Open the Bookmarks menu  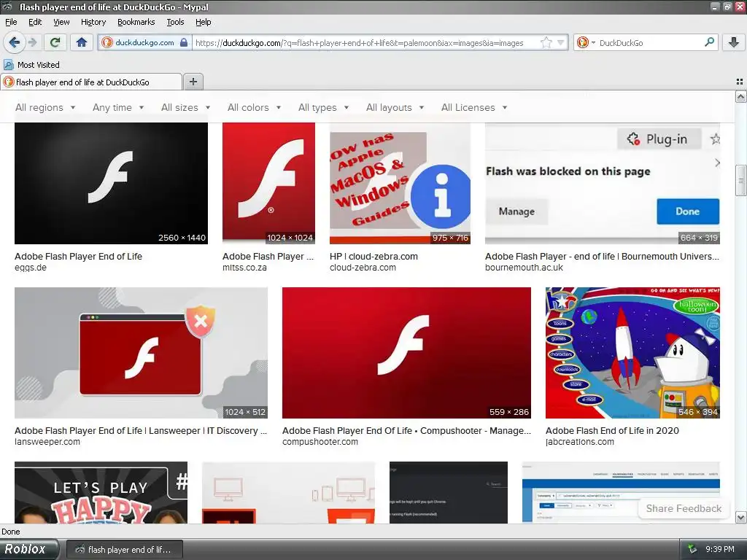click(136, 22)
